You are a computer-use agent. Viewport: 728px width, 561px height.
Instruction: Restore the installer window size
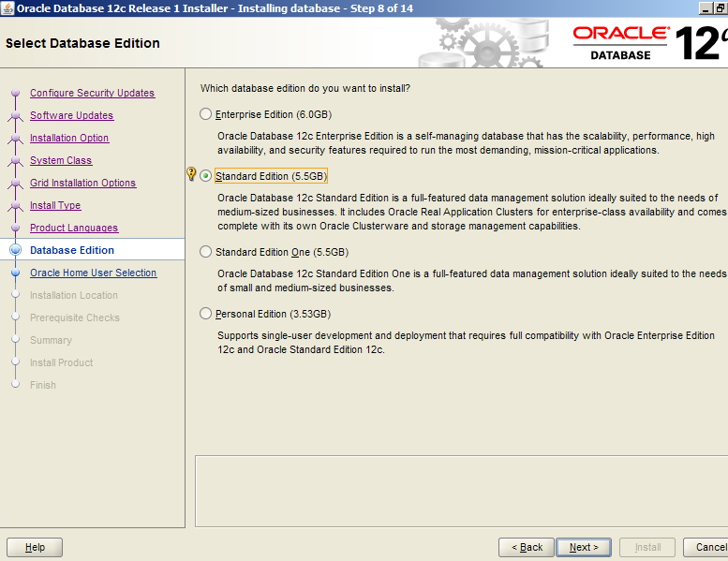click(721, 8)
